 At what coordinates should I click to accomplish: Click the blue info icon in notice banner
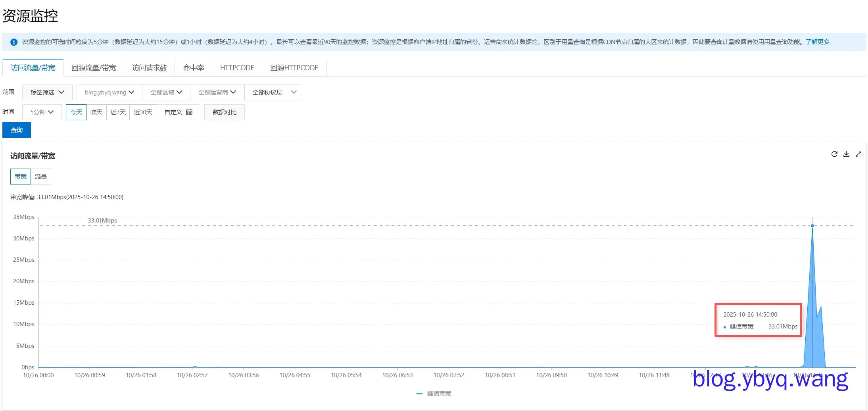pos(14,42)
